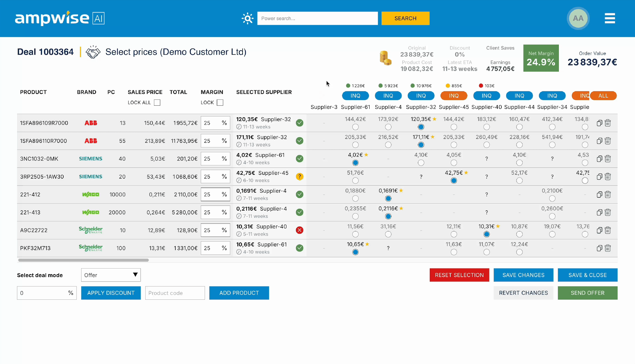This screenshot has width=635, height=364.
Task: Click the Product code input field
Action: tap(175, 293)
